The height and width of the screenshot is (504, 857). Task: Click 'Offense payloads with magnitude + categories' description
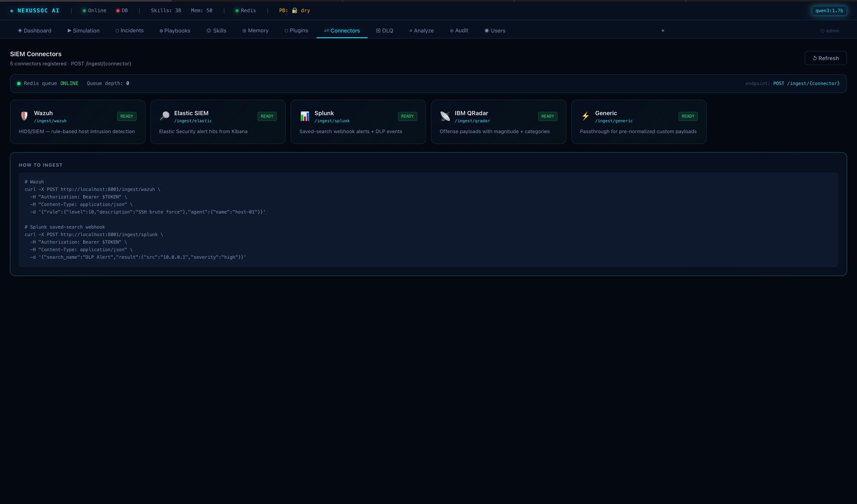pos(495,132)
